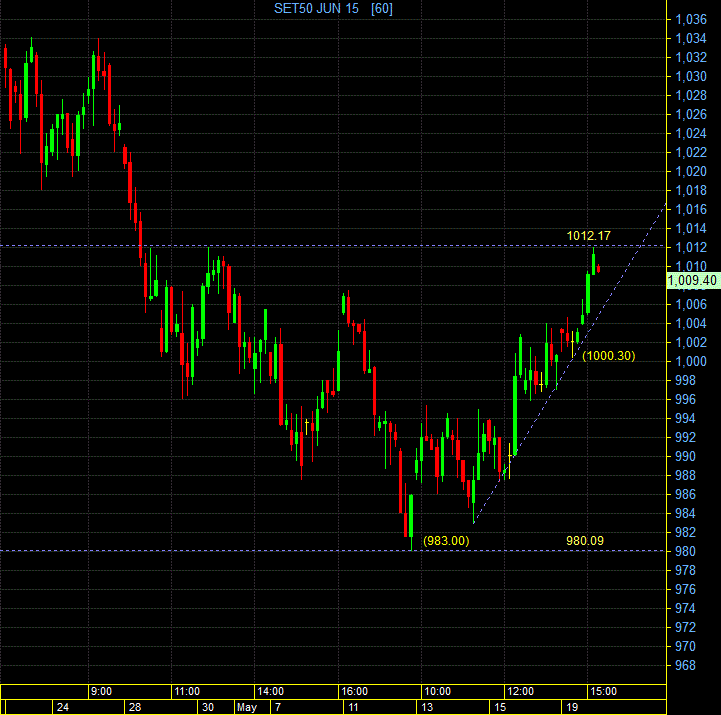Image resolution: width=721 pixels, height=715 pixels.
Task: Click the 1,020 price scale label
Action: (691, 172)
